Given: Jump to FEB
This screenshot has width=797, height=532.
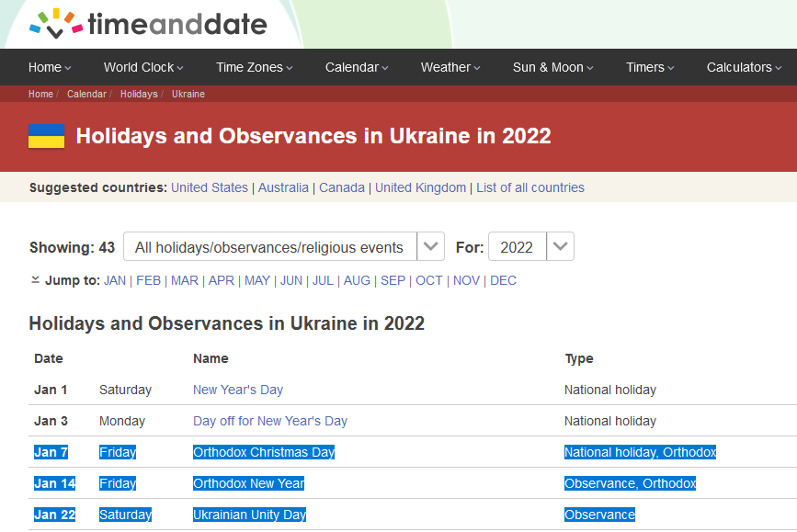Looking at the screenshot, I should 148,280.
